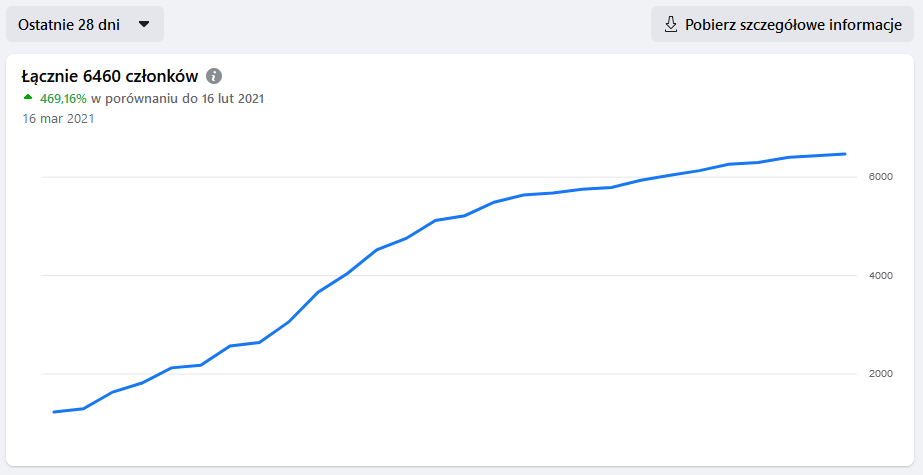Click the info icon next to member count
This screenshot has height=475, width=923.
[214, 76]
